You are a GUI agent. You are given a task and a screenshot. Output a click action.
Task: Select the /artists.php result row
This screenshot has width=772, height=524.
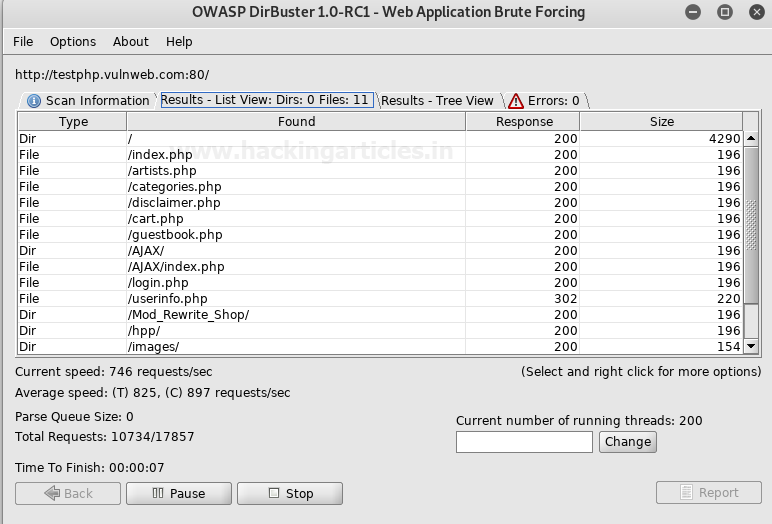point(380,170)
